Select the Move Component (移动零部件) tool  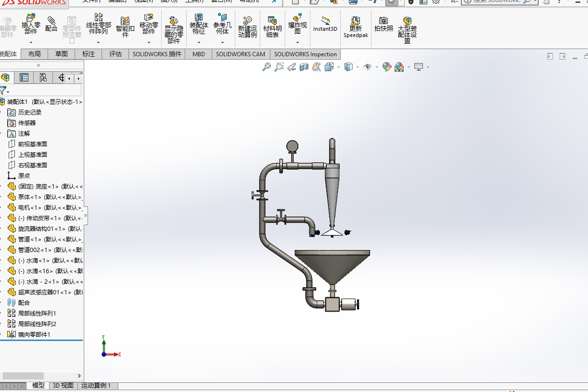click(149, 25)
